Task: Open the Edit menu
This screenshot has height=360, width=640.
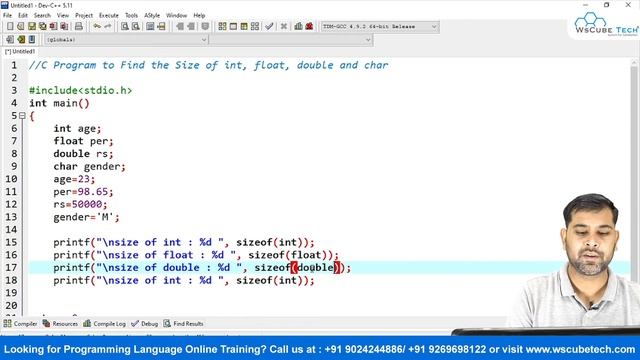Action: point(23,15)
